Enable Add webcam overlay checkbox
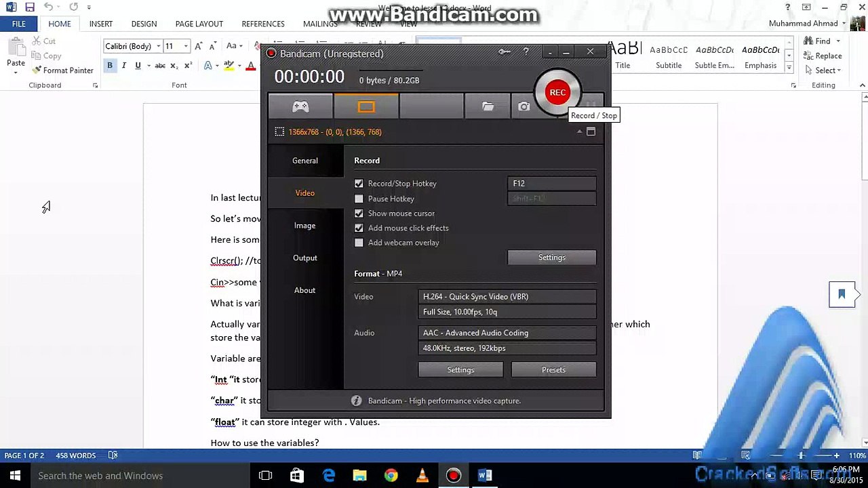 359,243
